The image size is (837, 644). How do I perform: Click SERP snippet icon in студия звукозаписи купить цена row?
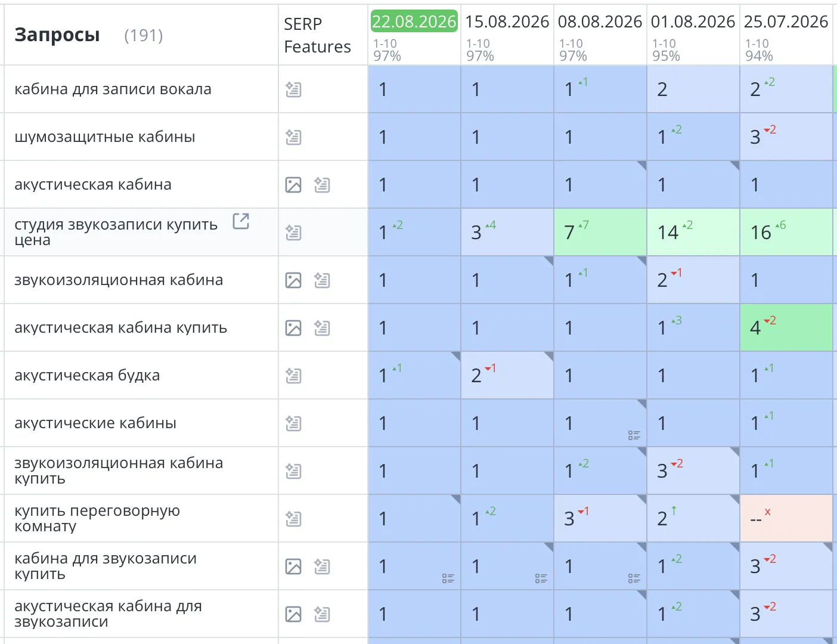[x=293, y=233]
